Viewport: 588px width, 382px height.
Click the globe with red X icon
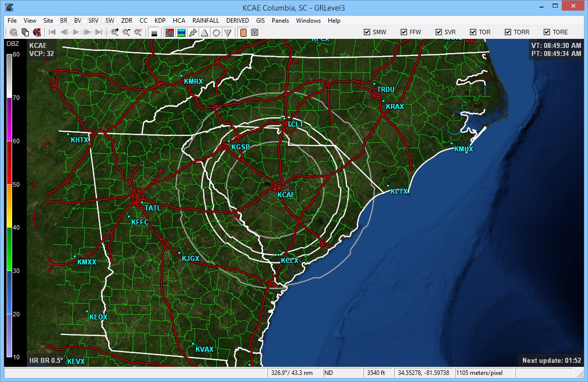tap(37, 32)
